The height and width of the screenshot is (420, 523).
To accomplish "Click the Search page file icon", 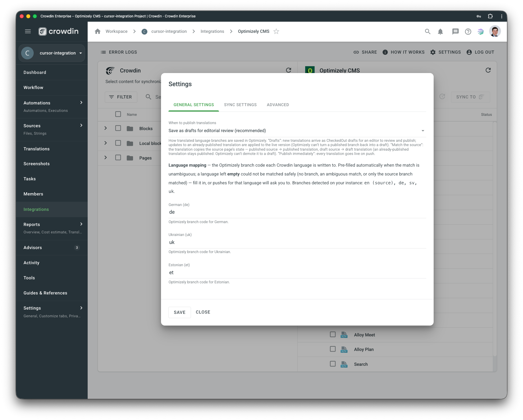I will [x=344, y=364].
